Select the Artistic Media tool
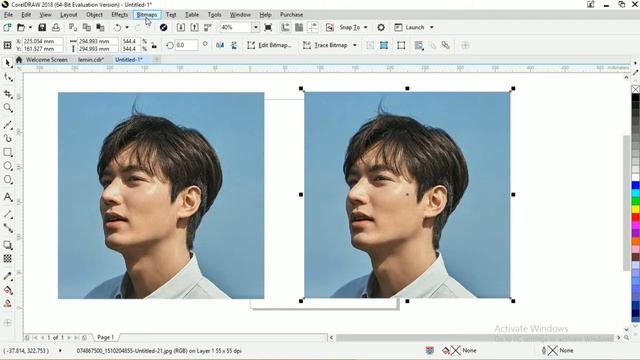640x360 pixels. (x=7, y=138)
